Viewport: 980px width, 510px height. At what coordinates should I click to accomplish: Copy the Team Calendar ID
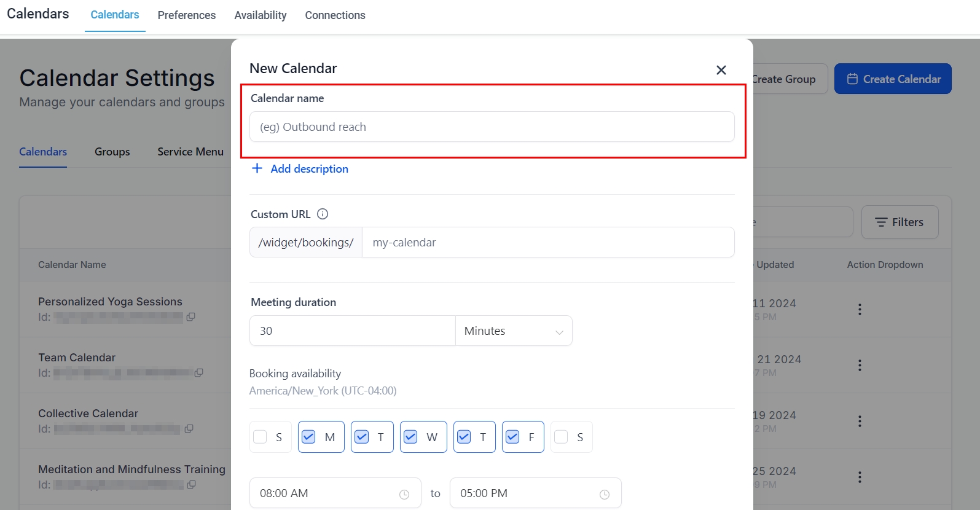click(x=199, y=373)
